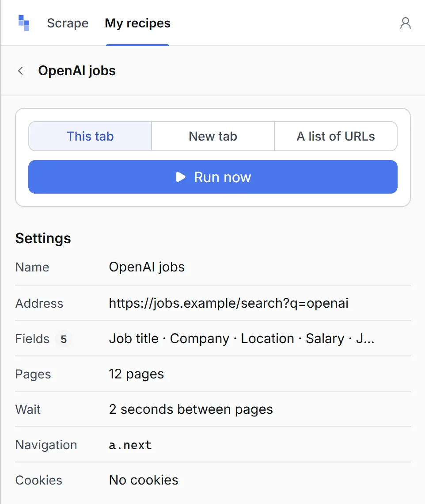Open the user account profile icon
Image resolution: width=425 pixels, height=504 pixels.
[x=406, y=23]
